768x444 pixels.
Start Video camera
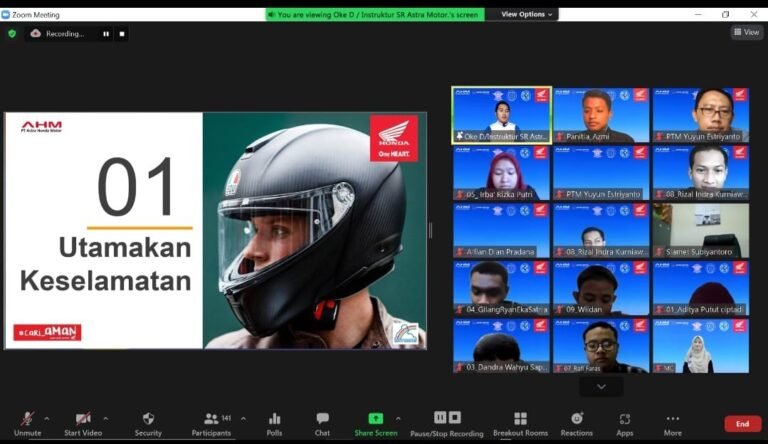83,424
